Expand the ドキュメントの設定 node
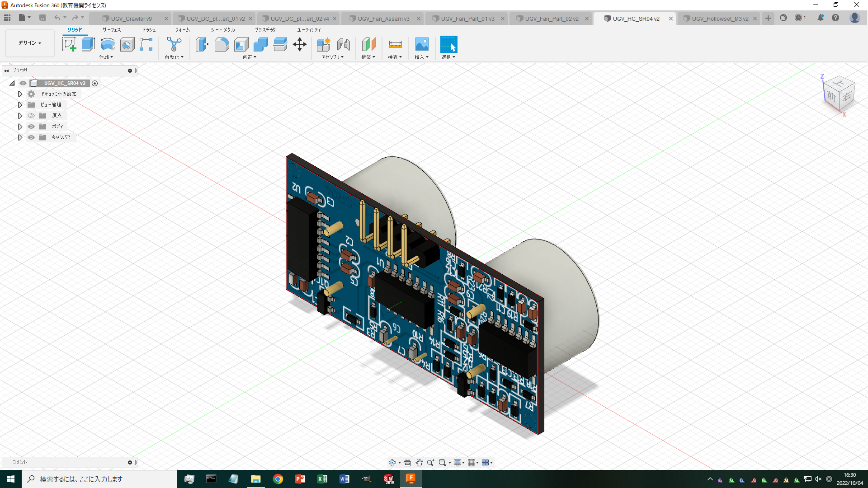 pyautogui.click(x=20, y=94)
